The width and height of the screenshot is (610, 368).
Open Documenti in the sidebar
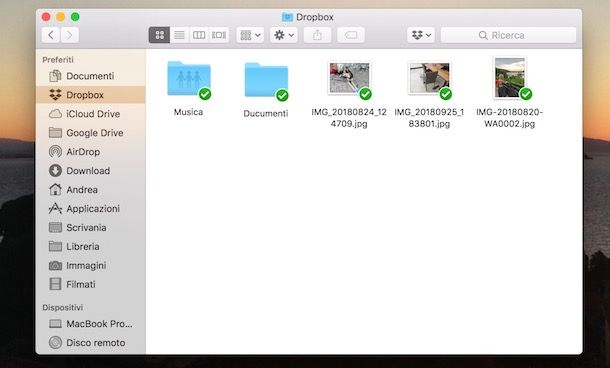(90, 76)
